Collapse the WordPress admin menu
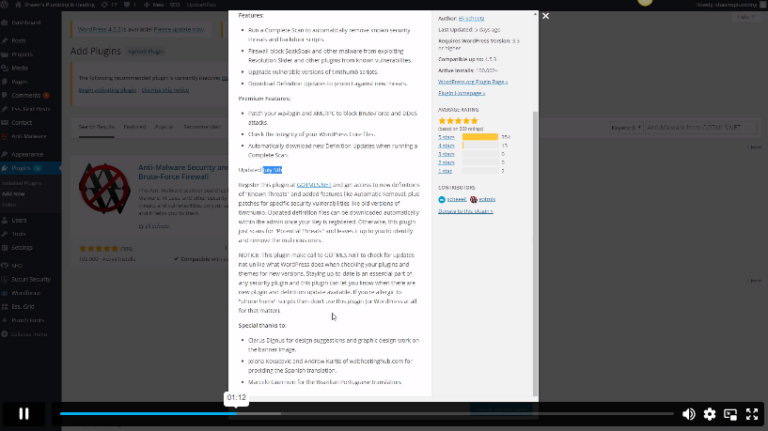Viewport: 768px width, 431px height. pos(28,334)
